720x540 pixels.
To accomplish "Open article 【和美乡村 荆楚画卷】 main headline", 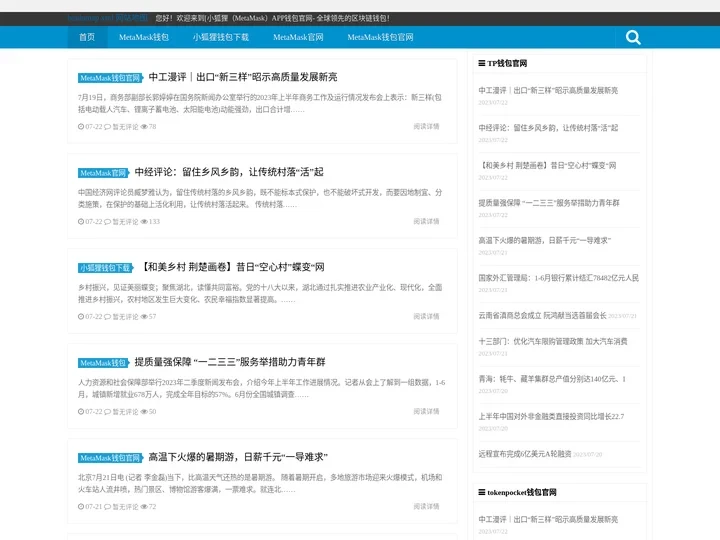I will (232, 267).
